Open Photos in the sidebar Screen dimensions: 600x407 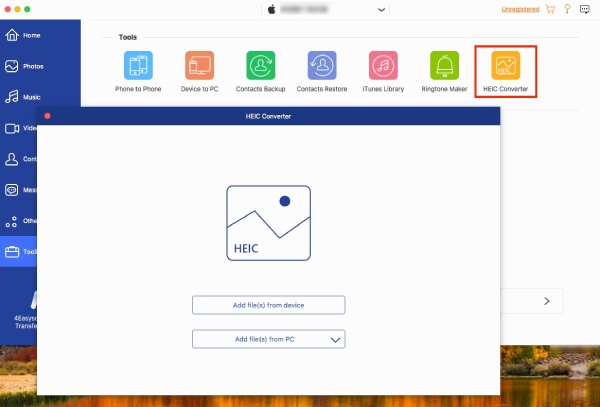point(24,66)
